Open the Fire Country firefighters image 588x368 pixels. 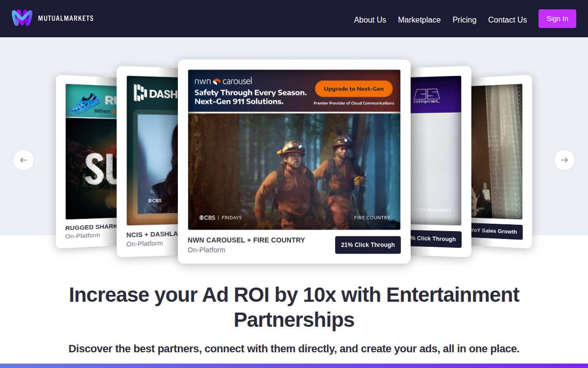[294, 171]
